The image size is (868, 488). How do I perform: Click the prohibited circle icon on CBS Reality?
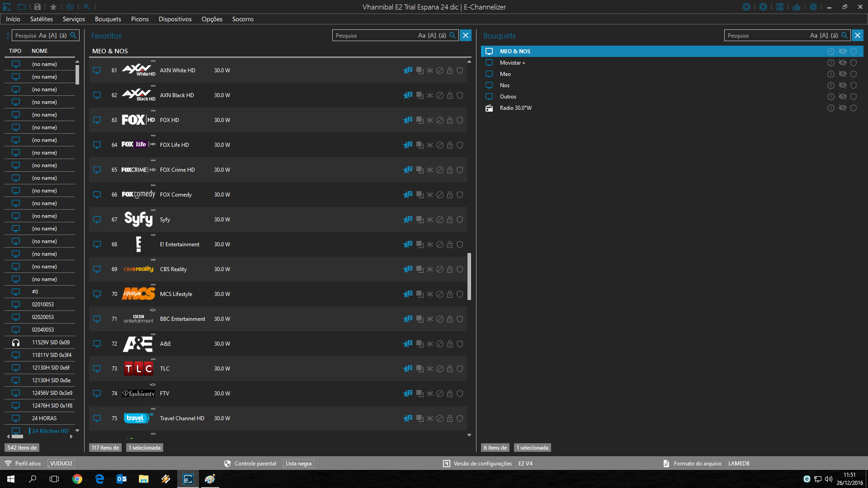(439, 269)
